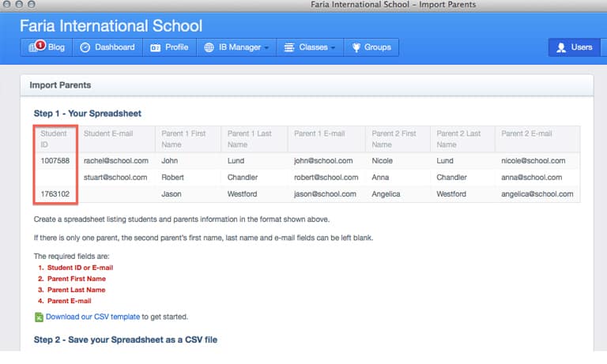This screenshot has width=607, height=364.
Task: Click the Import Parents panel heading
Action: pos(60,85)
